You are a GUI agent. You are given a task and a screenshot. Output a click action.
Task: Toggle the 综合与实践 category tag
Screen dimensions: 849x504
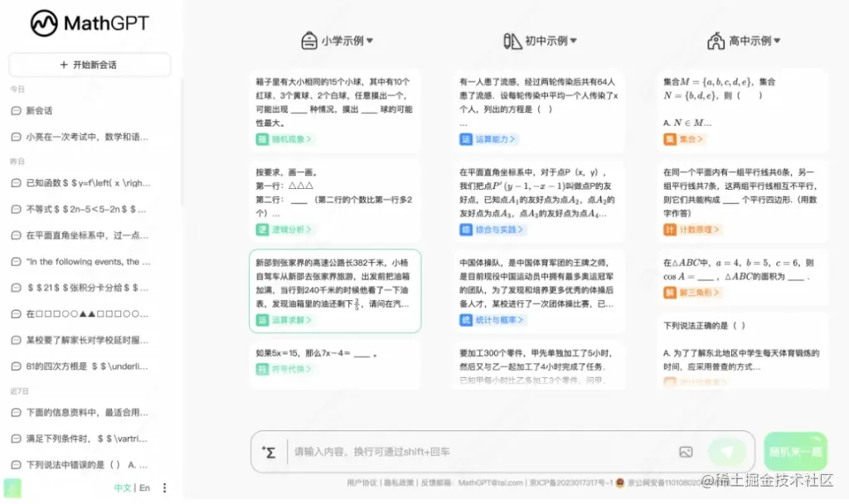coord(487,229)
